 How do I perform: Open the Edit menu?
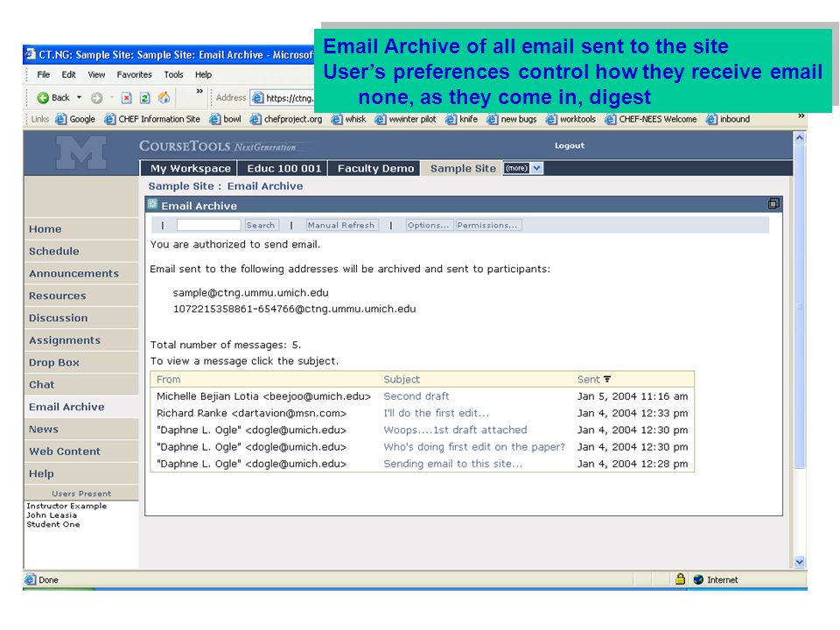pos(68,74)
